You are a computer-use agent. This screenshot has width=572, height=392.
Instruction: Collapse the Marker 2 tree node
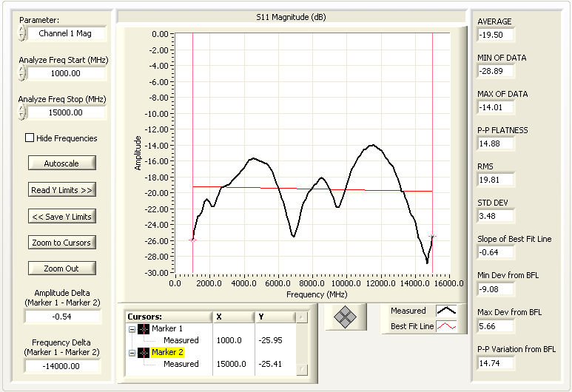coord(132,353)
